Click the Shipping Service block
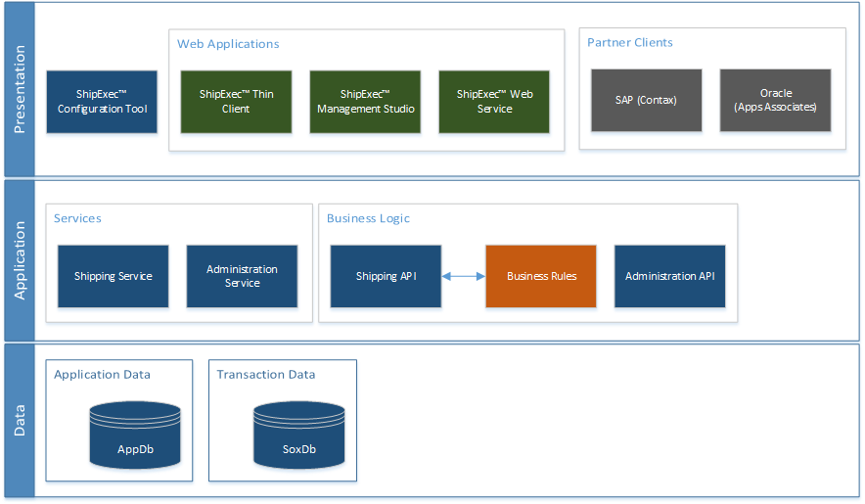Viewport: 865px width, 504px height. coord(114,276)
